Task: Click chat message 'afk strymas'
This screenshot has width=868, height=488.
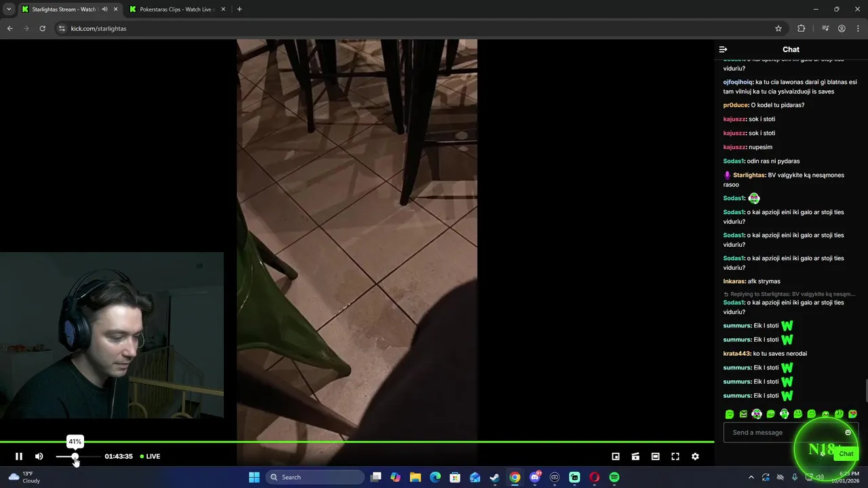Action: [x=764, y=281]
